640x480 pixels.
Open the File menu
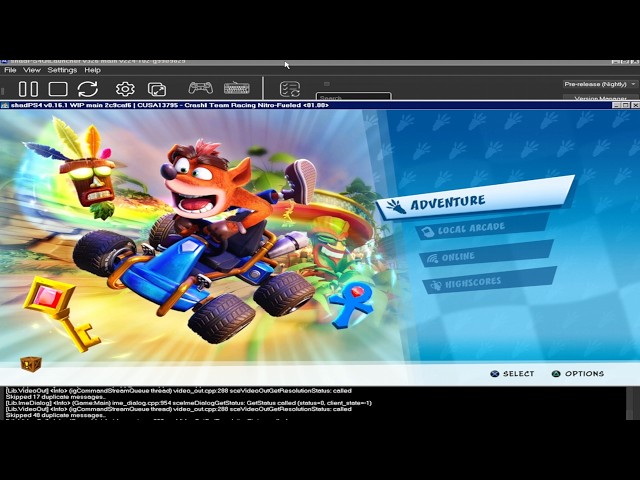(x=10, y=70)
